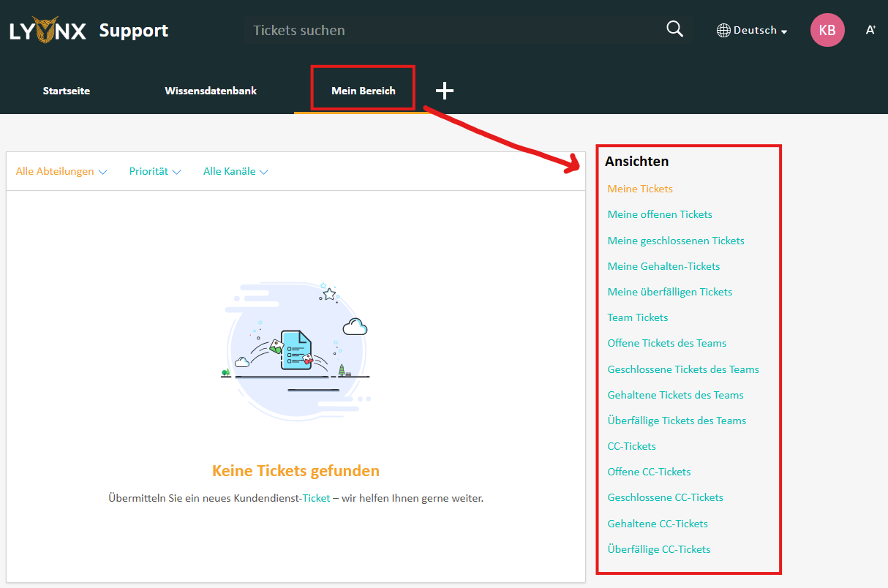This screenshot has width=888, height=588.
Task: Open the Priorität filter dropdown
Action: point(155,171)
